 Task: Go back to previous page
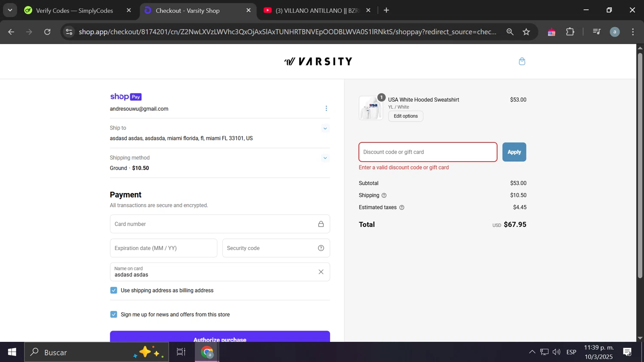point(11,32)
